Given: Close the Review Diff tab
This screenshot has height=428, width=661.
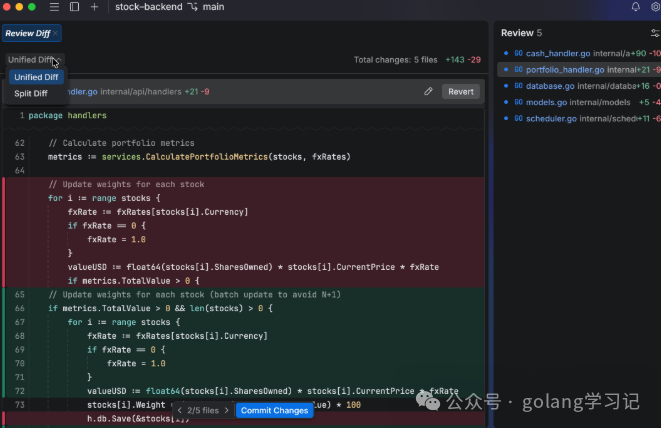Looking at the screenshot, I should [x=56, y=33].
